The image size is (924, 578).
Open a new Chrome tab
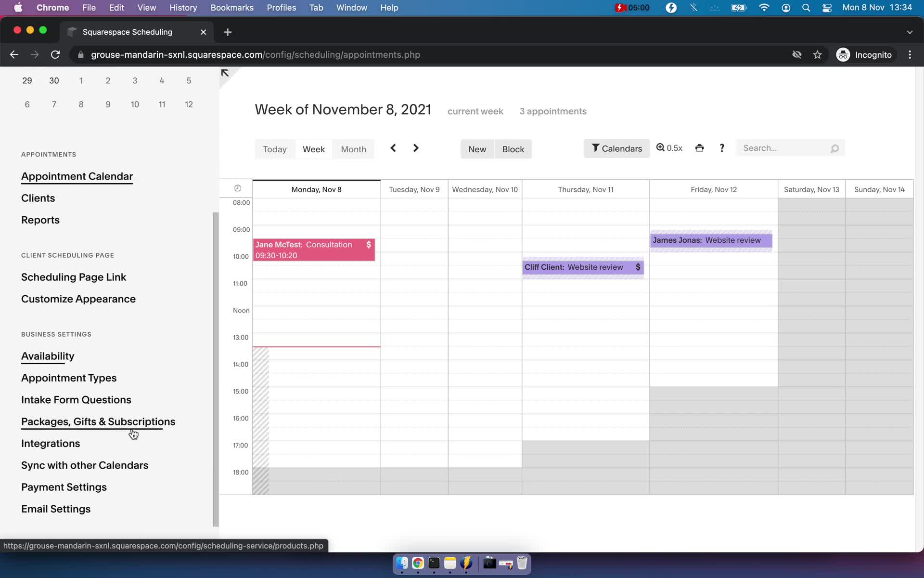click(228, 32)
